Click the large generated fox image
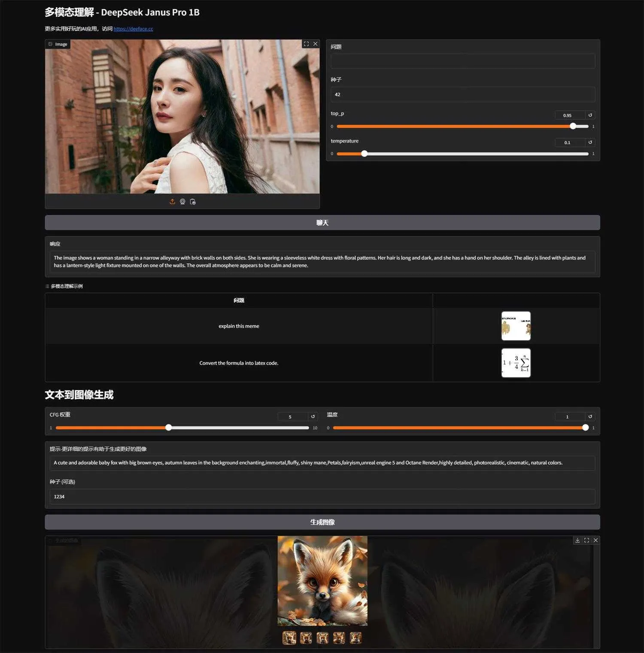This screenshot has width=644, height=653. coord(322,580)
